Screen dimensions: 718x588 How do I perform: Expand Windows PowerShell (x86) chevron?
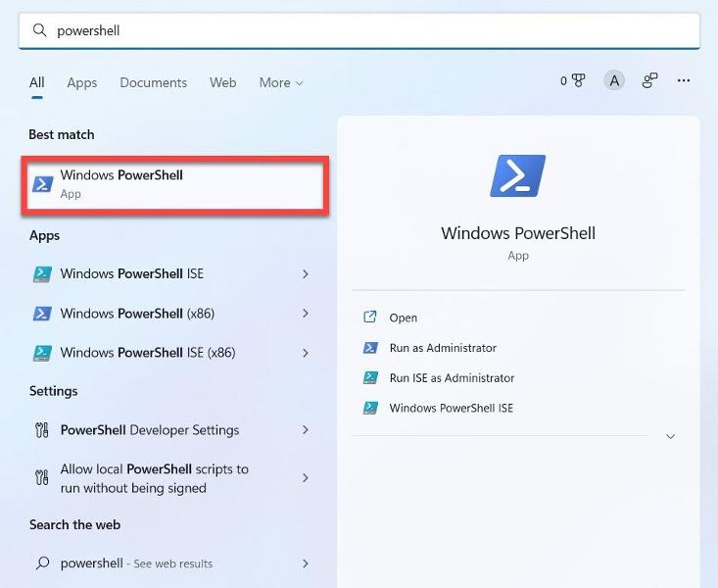coord(306,314)
